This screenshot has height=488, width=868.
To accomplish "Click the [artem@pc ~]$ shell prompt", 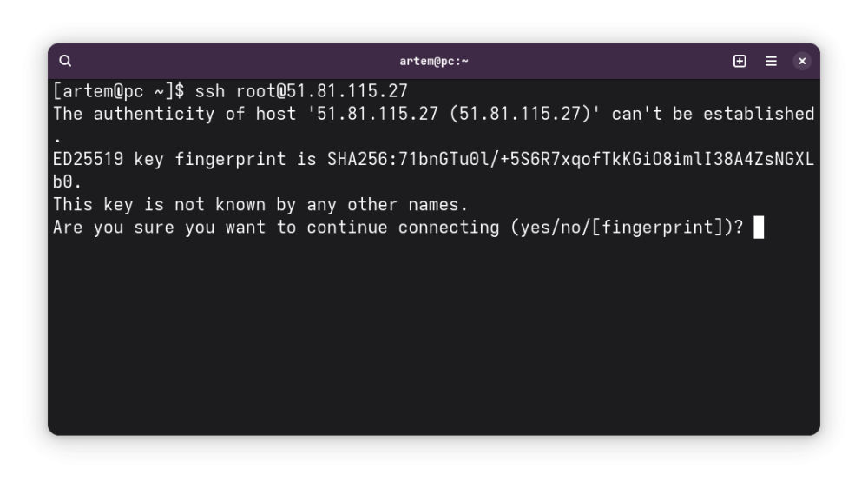I will coord(118,91).
